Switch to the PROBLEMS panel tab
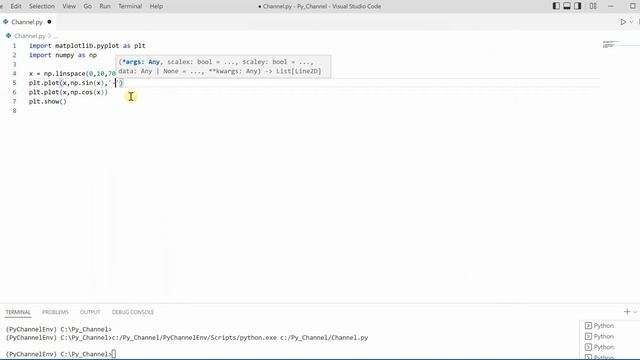The height and width of the screenshot is (360, 640). [x=56, y=312]
